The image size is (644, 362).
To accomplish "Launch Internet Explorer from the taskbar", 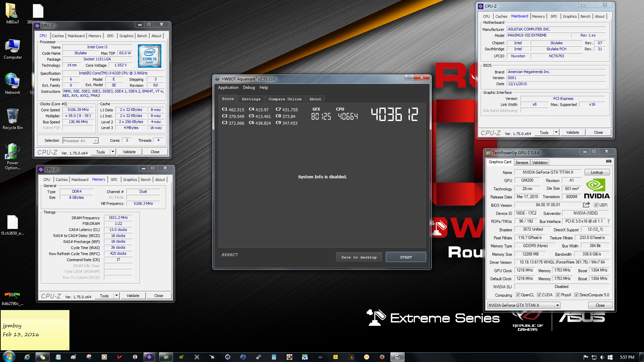I will tap(27, 357).
